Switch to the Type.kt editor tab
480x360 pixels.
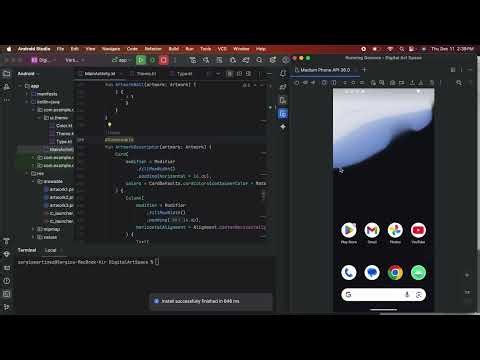[184, 74]
